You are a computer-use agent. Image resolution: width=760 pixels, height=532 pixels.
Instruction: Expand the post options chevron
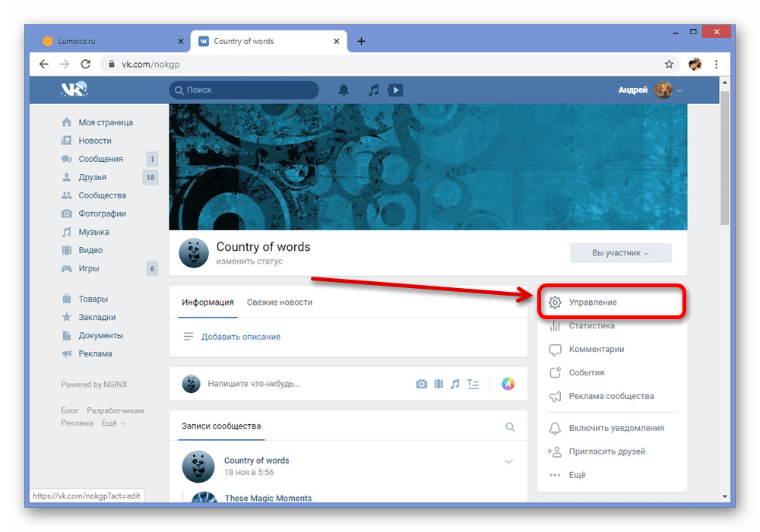point(509,461)
